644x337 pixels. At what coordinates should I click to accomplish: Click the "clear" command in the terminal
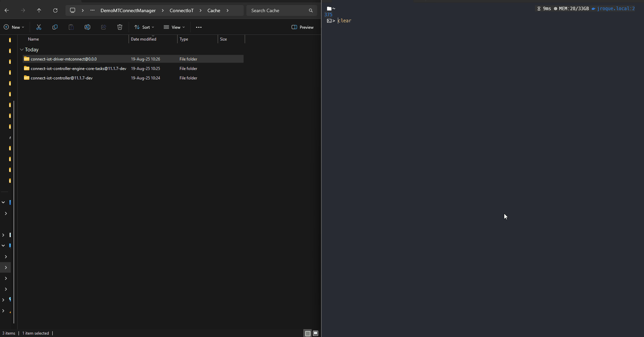click(x=345, y=21)
